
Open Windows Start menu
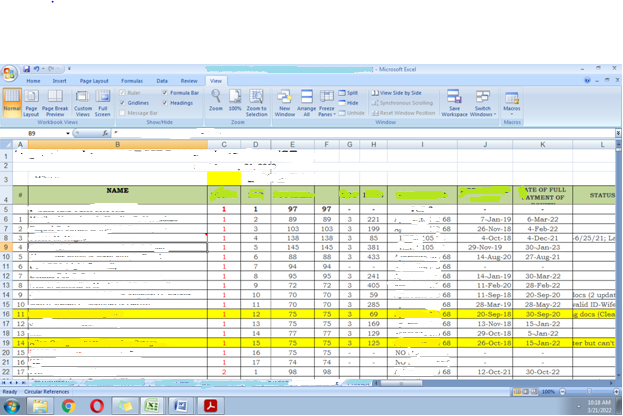click(x=12, y=406)
